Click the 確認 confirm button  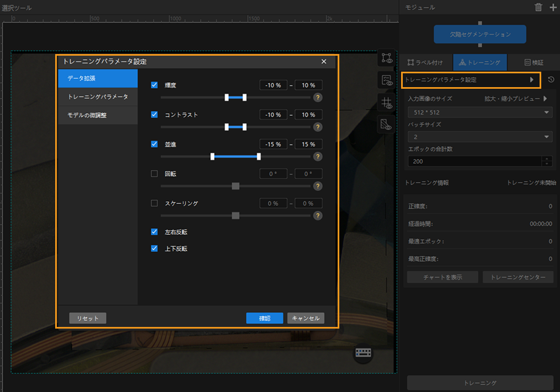click(265, 318)
